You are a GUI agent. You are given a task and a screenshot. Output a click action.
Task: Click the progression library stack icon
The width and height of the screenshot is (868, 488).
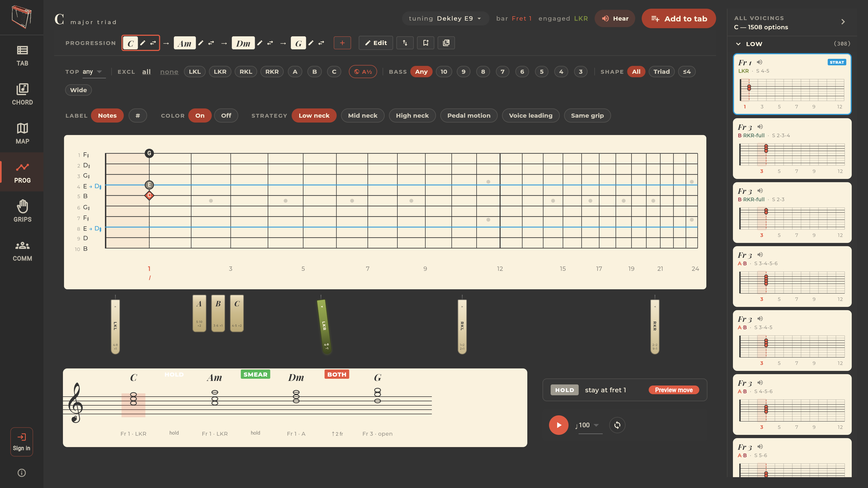pos(446,43)
